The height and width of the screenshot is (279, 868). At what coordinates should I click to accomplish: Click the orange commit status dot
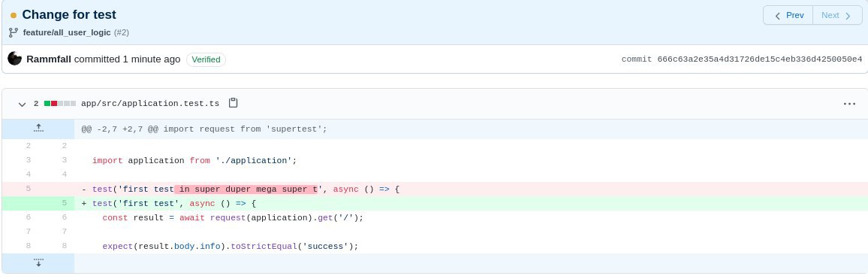(14, 16)
